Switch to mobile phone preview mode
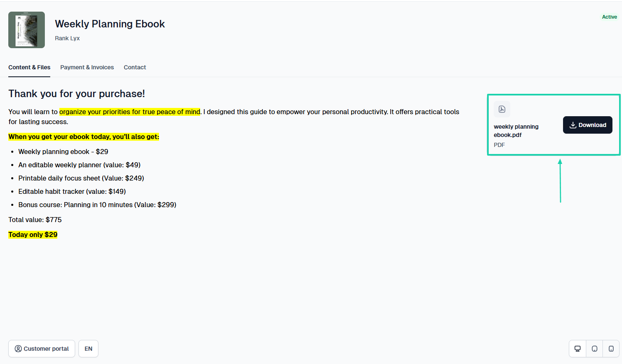This screenshot has height=364, width=622. pos(611,349)
